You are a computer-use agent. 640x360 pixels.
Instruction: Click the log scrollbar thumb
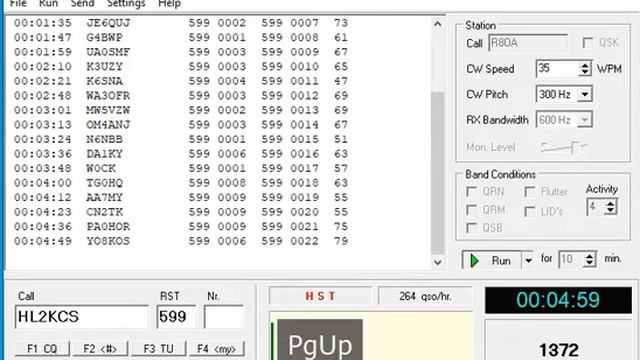(x=438, y=173)
